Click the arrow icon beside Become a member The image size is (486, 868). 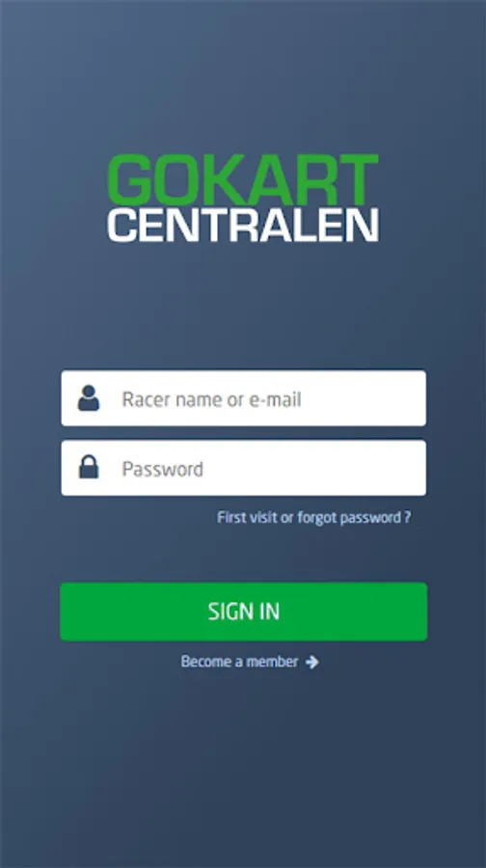(x=312, y=662)
